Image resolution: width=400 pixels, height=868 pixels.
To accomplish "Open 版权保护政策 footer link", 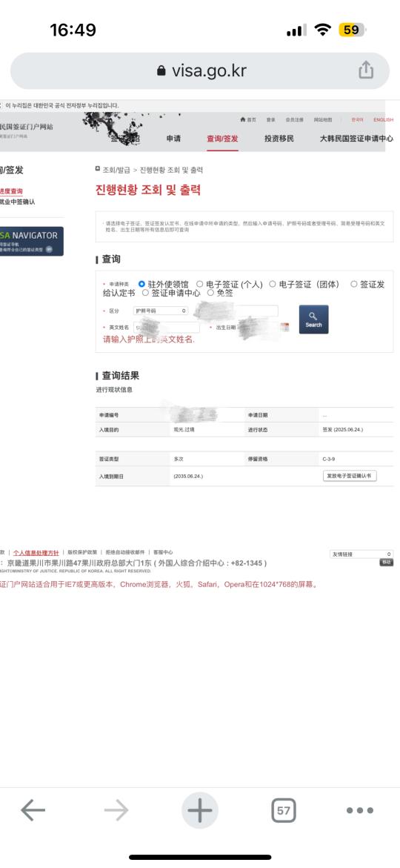I will pyautogui.click(x=82, y=552).
